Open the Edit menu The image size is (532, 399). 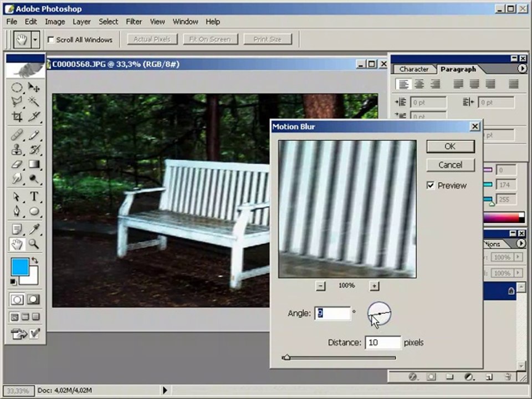click(x=30, y=22)
